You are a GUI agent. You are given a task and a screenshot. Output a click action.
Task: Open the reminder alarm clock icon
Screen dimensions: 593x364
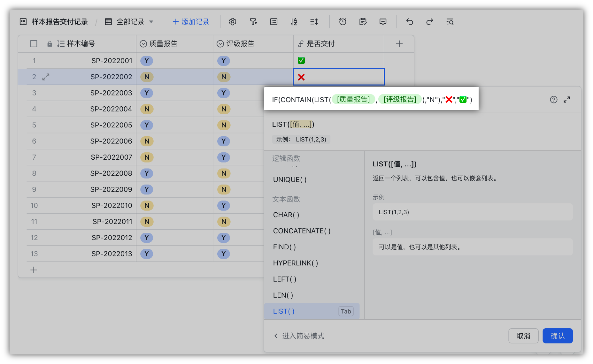click(x=343, y=22)
